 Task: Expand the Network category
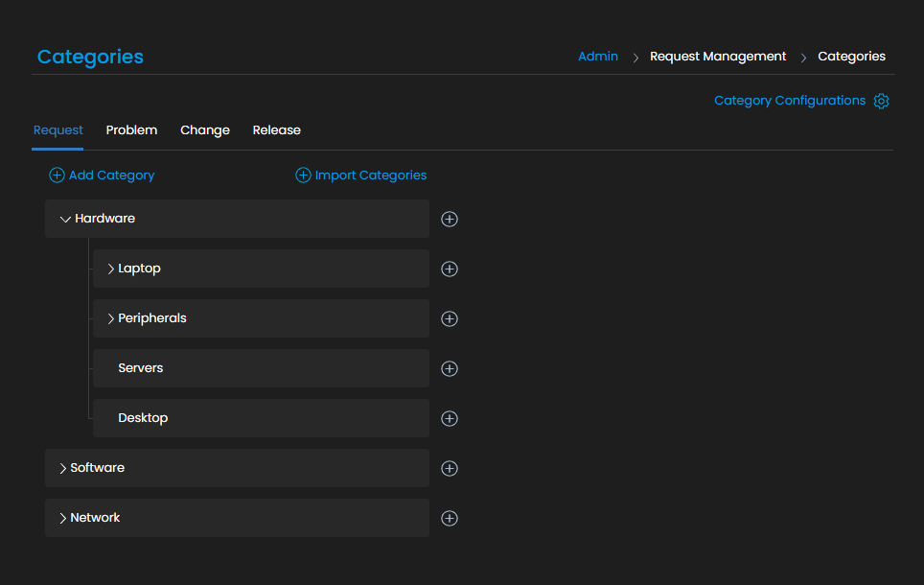pos(63,518)
